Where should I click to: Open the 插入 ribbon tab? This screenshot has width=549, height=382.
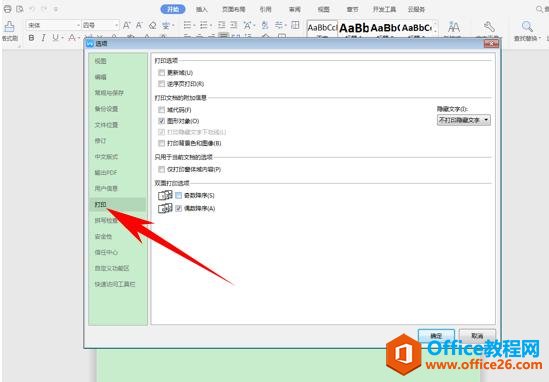[202, 9]
